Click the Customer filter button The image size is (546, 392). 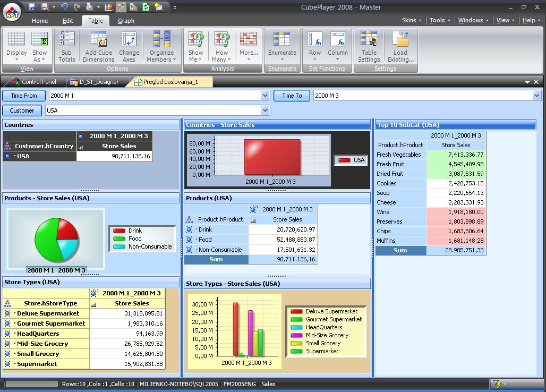pyautogui.click(x=22, y=110)
